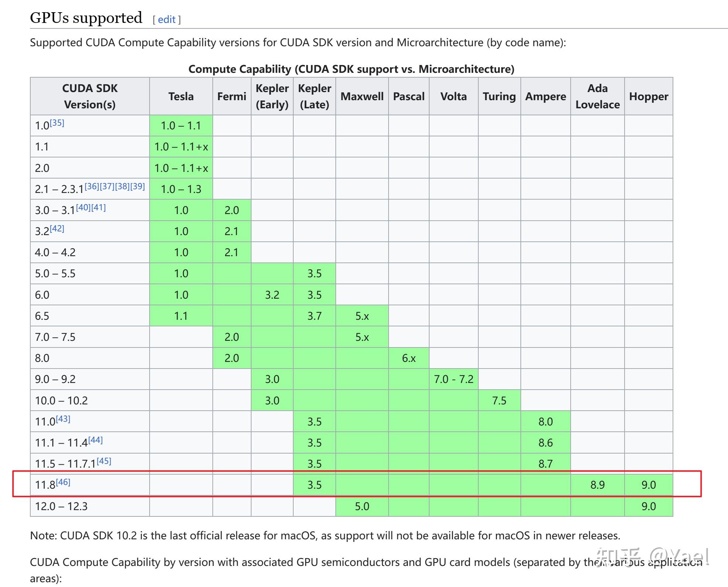
Task: Open reference [40] in the 3.0–3.1 row
Action: click(x=83, y=207)
